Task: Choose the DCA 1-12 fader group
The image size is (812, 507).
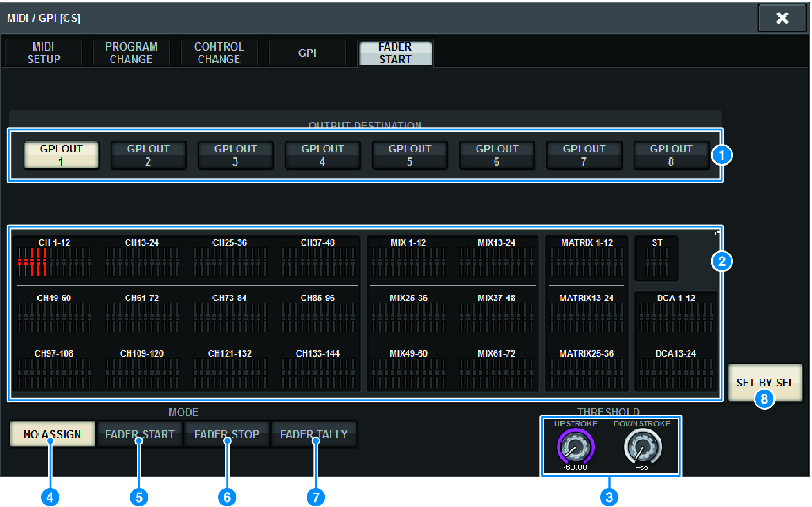Action: [x=676, y=313]
